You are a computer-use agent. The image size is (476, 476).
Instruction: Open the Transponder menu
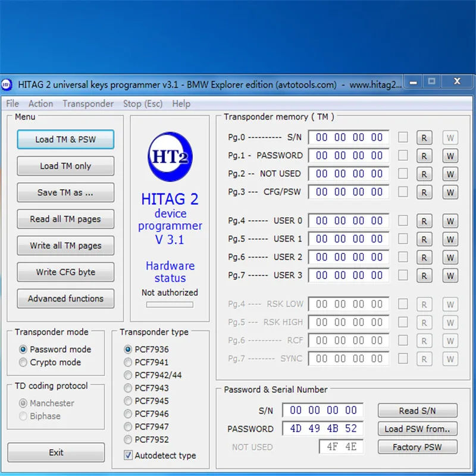pos(88,104)
